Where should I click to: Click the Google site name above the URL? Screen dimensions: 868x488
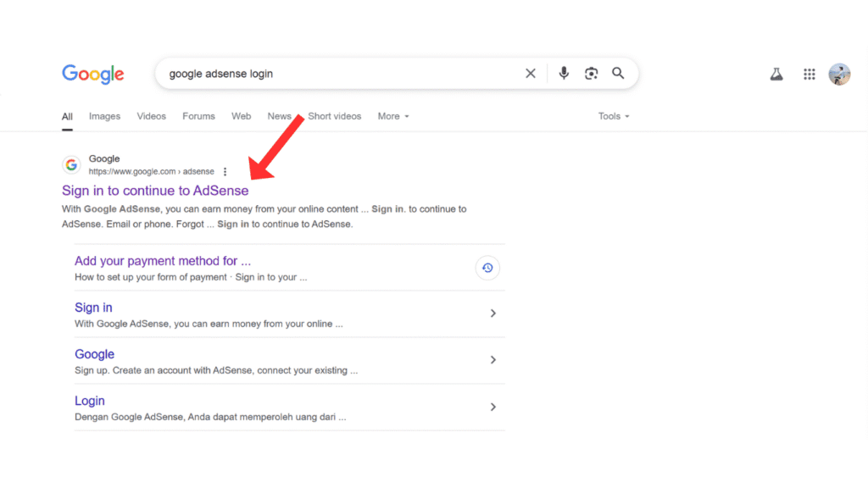click(104, 158)
